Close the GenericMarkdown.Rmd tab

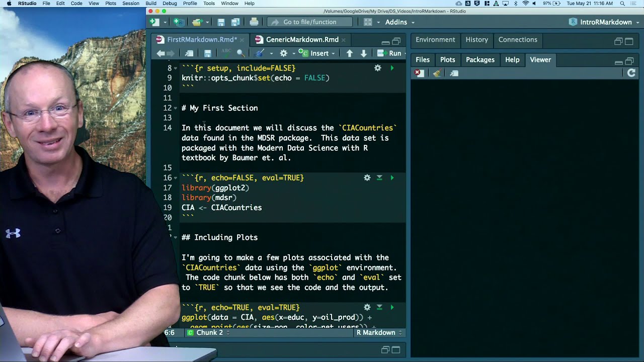(344, 40)
